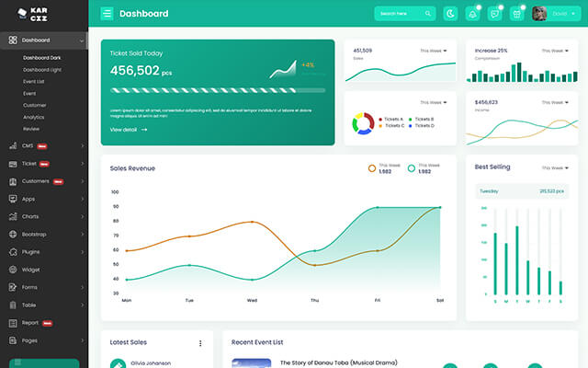The image size is (588, 368).
Task: Click the search magnifier icon
Action: click(428, 14)
